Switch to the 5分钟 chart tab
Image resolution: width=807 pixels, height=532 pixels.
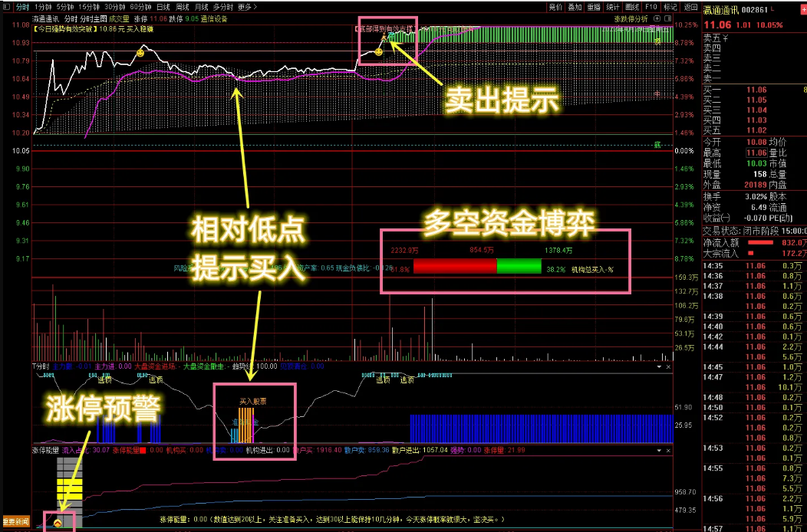coord(65,7)
